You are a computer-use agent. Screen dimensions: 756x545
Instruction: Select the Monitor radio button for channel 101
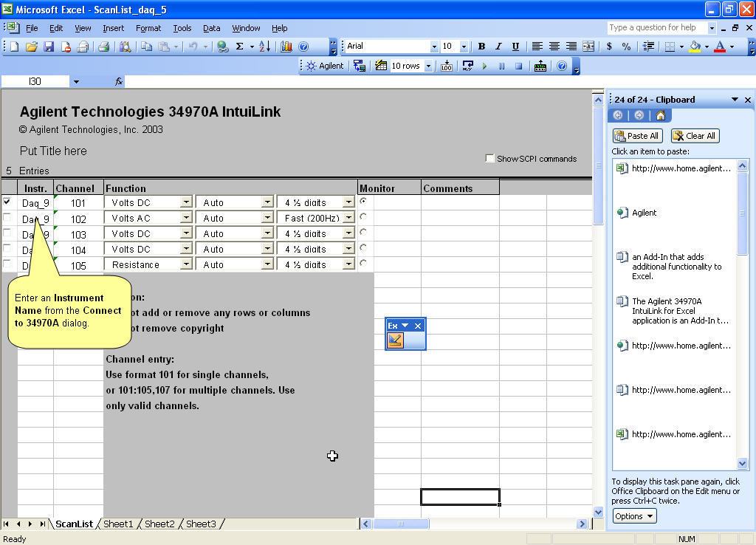[x=363, y=201]
